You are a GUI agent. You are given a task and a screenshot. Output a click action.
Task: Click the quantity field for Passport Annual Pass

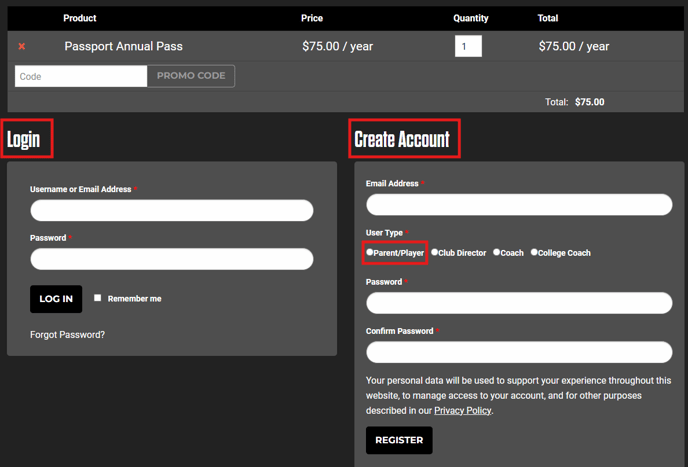click(467, 46)
